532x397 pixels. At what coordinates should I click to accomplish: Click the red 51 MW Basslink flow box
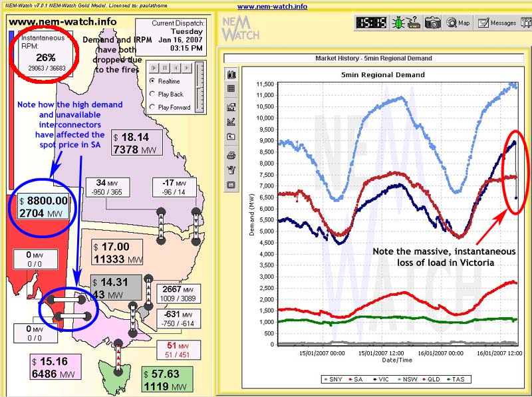tap(178, 350)
